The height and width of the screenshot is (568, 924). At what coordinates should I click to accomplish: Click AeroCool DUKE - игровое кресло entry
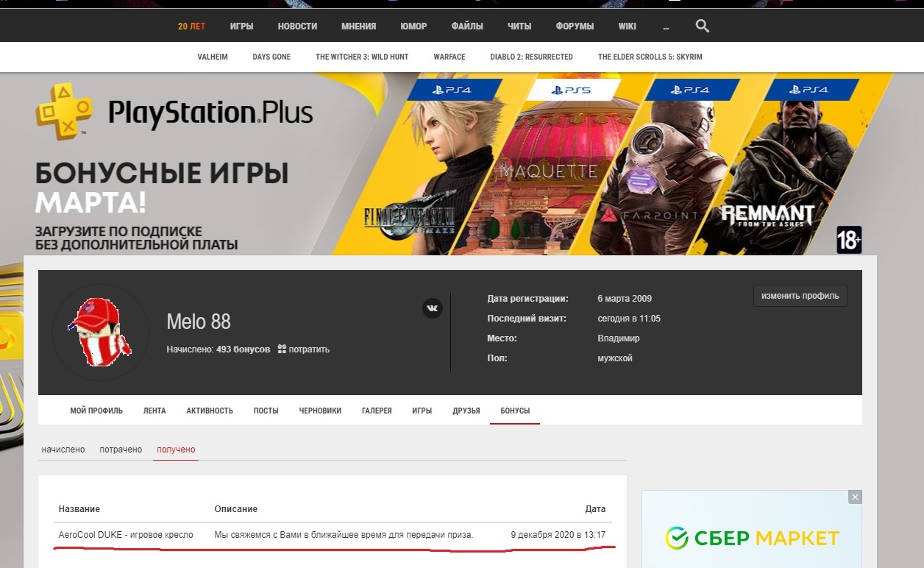(x=126, y=535)
